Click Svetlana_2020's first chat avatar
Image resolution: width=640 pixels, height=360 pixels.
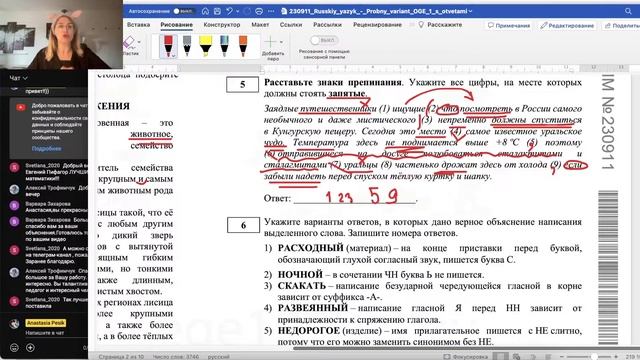(14, 167)
